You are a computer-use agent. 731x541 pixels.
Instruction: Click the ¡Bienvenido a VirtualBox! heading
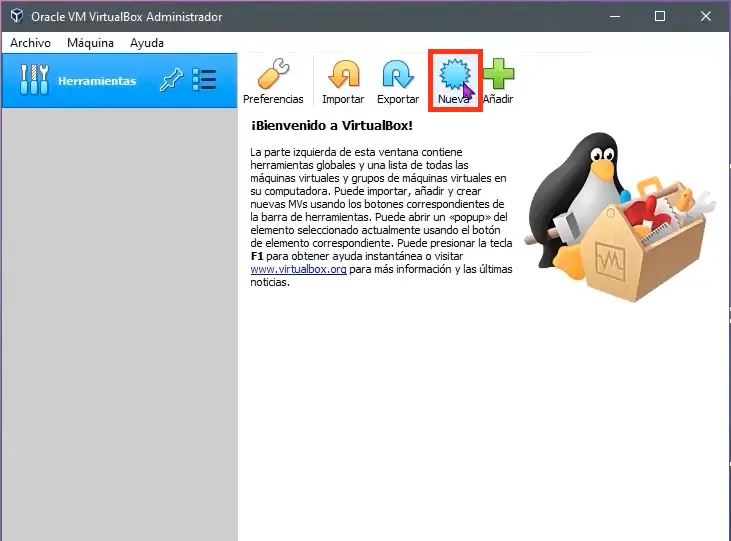click(332, 125)
